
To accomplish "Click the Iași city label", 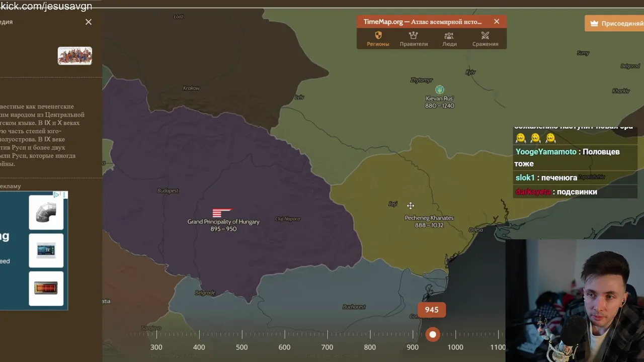I will tap(393, 204).
